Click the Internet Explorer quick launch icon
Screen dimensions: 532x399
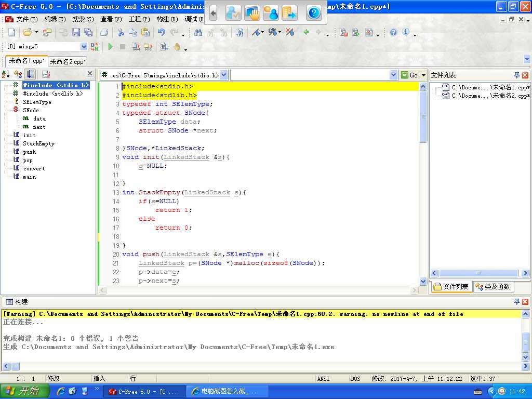[x=61, y=391]
